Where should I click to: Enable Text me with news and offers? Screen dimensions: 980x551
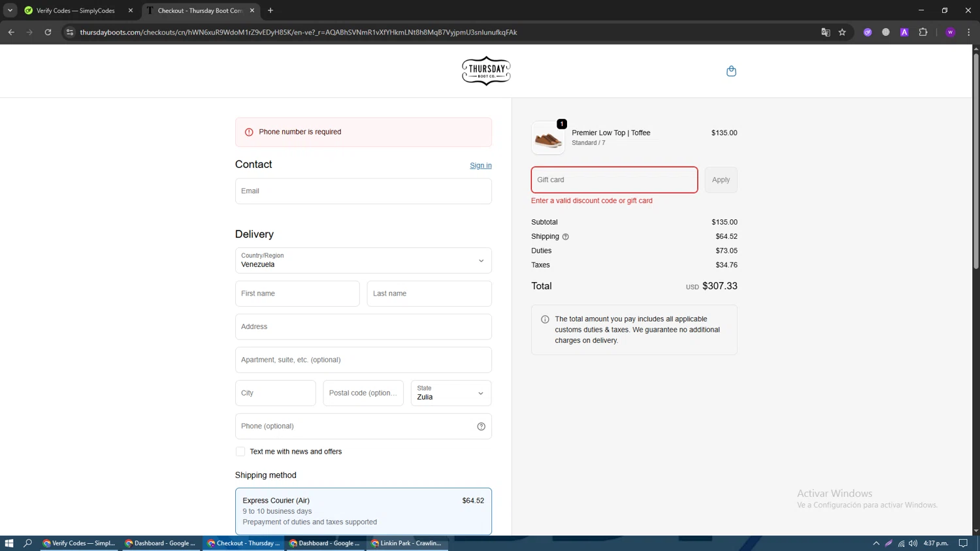coord(240,452)
